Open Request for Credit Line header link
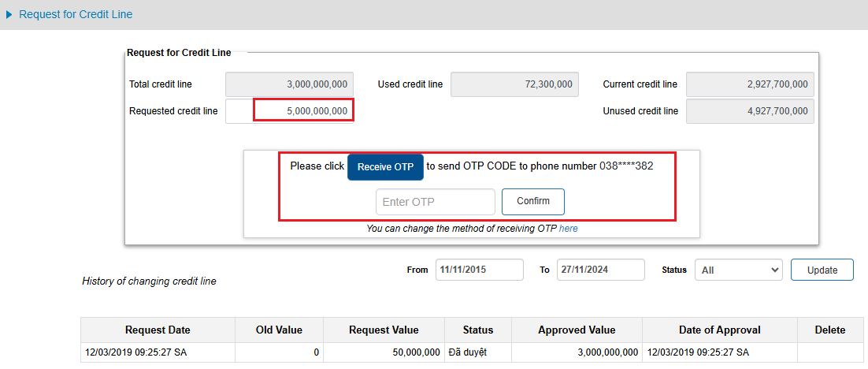 coord(76,14)
